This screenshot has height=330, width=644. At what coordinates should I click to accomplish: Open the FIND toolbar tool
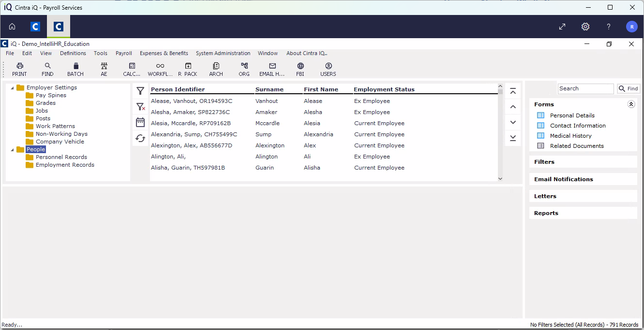pos(47,69)
